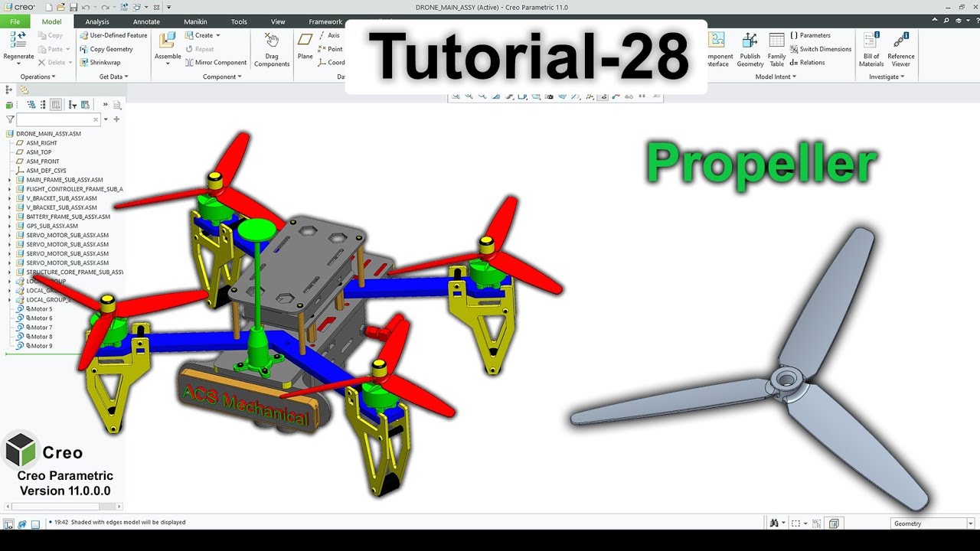This screenshot has height=551, width=980.
Task: Click the funnel filter icon in model tree
Action: [x=10, y=119]
